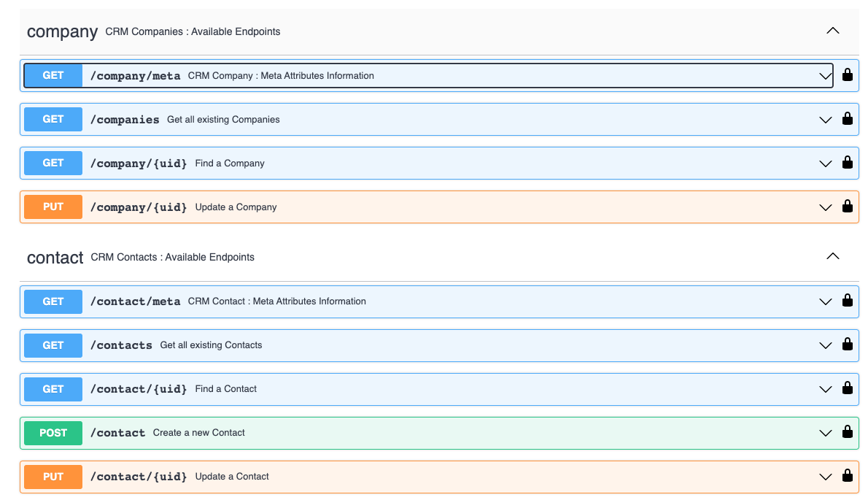
Task: Click GET badge of /contacts
Action: [x=53, y=345]
